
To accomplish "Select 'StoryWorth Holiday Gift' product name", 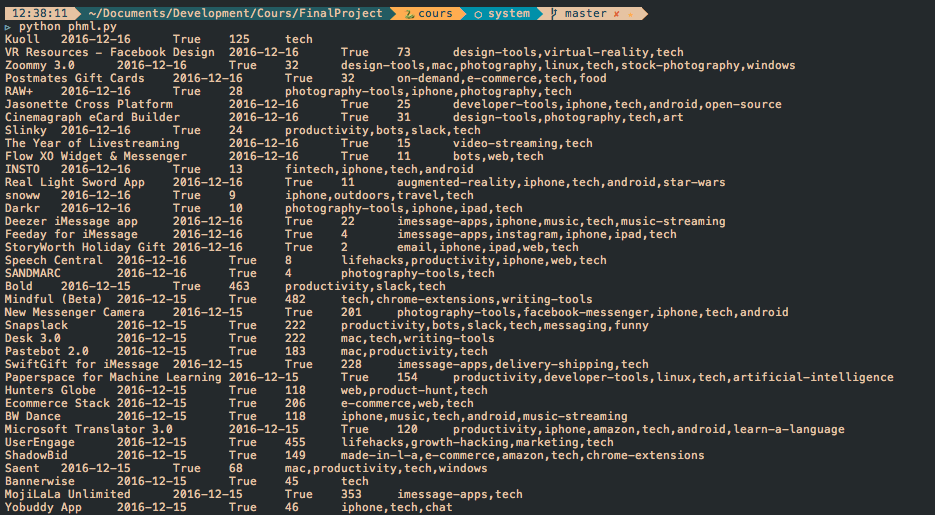I will [x=85, y=247].
